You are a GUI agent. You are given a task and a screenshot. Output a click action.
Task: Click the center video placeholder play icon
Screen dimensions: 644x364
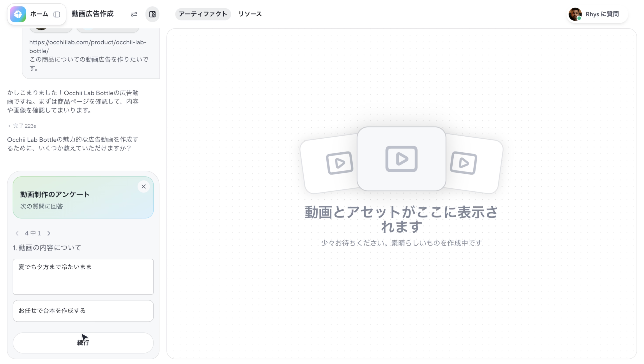coord(402,159)
